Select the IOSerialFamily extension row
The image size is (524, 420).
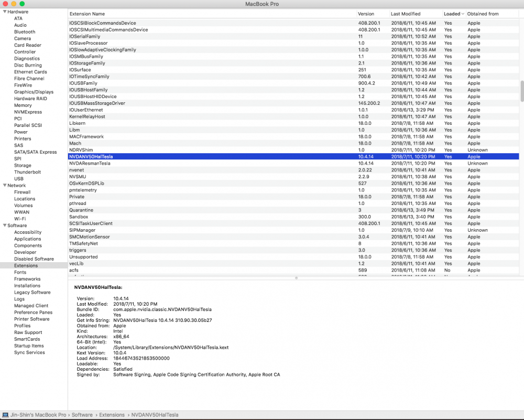pos(293,37)
